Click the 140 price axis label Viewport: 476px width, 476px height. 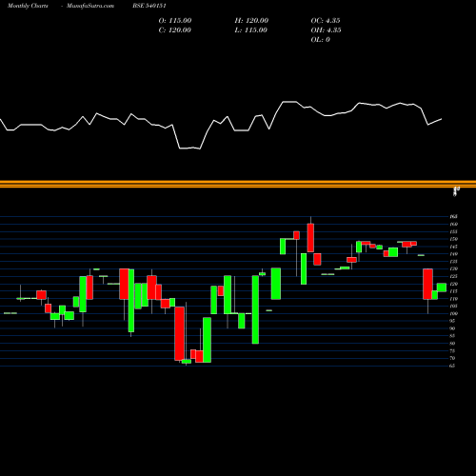[453, 254]
